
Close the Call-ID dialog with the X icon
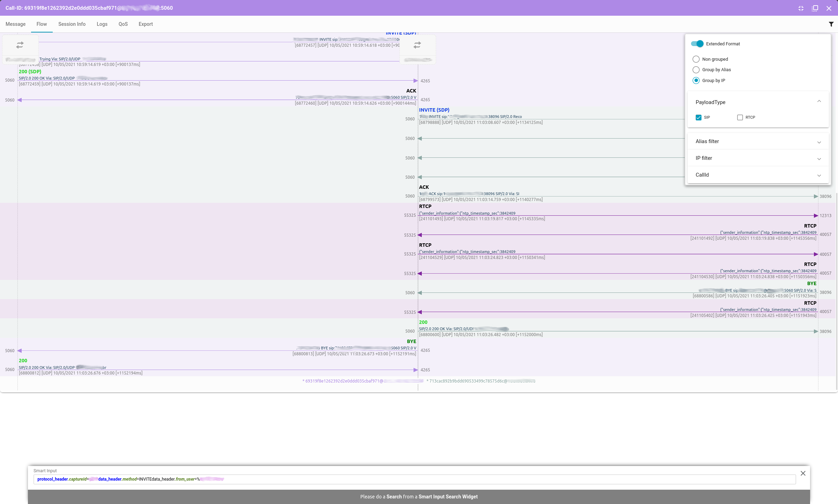[829, 8]
